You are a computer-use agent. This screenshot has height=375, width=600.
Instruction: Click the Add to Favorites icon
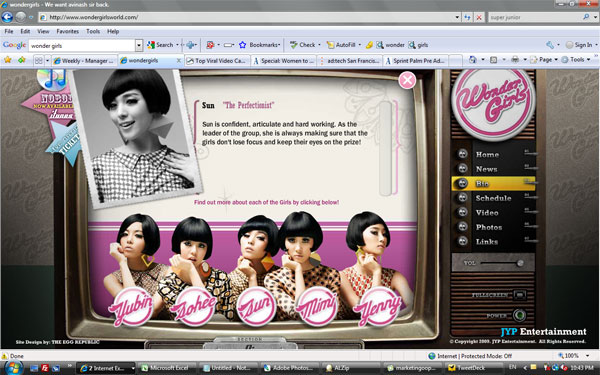click(21, 60)
